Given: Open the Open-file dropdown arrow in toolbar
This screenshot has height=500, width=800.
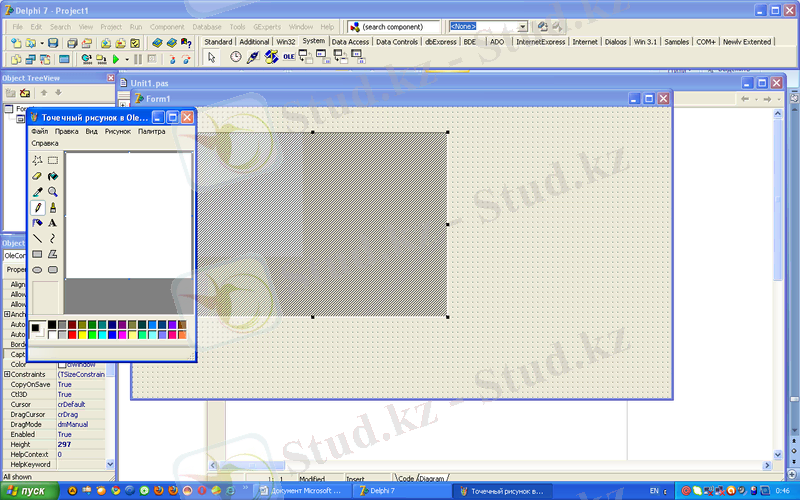Looking at the screenshot, I should click(x=42, y=43).
